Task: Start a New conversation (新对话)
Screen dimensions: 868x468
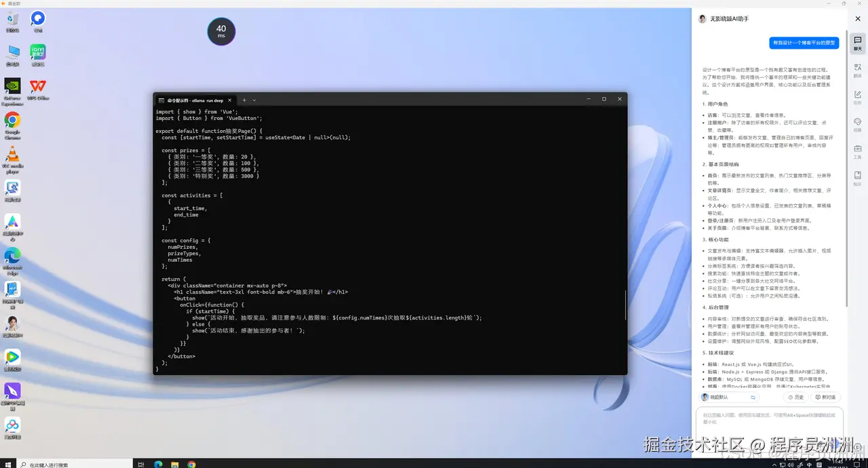Action: [825, 397]
